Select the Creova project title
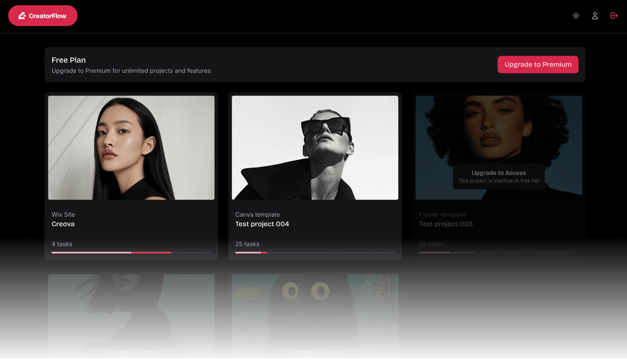The image size is (627, 364). 63,224
